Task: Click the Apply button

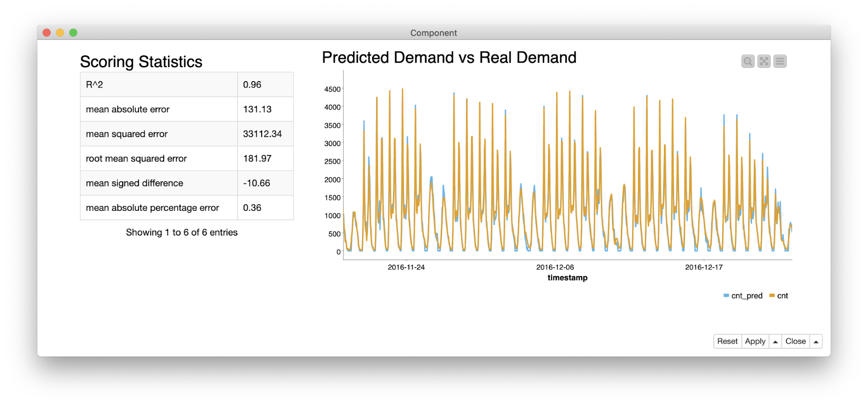Action: coord(755,341)
